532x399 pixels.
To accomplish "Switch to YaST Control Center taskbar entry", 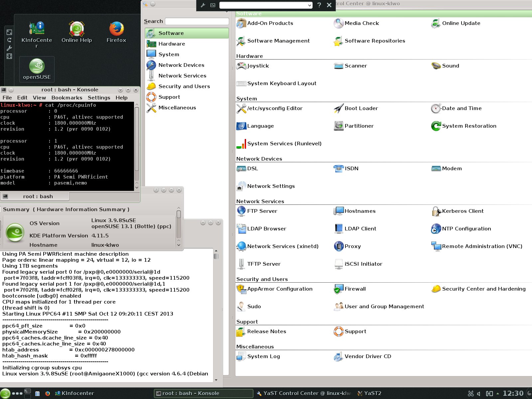I will click(x=304, y=393).
